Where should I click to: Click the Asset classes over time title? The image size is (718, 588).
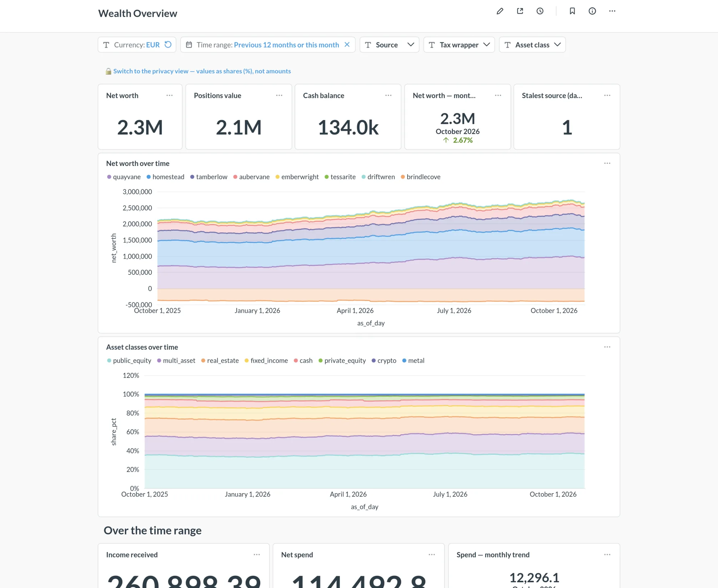click(142, 347)
